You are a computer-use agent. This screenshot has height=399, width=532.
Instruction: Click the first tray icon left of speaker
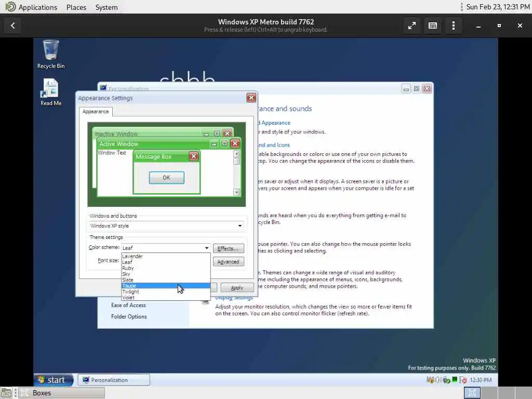tap(430, 380)
